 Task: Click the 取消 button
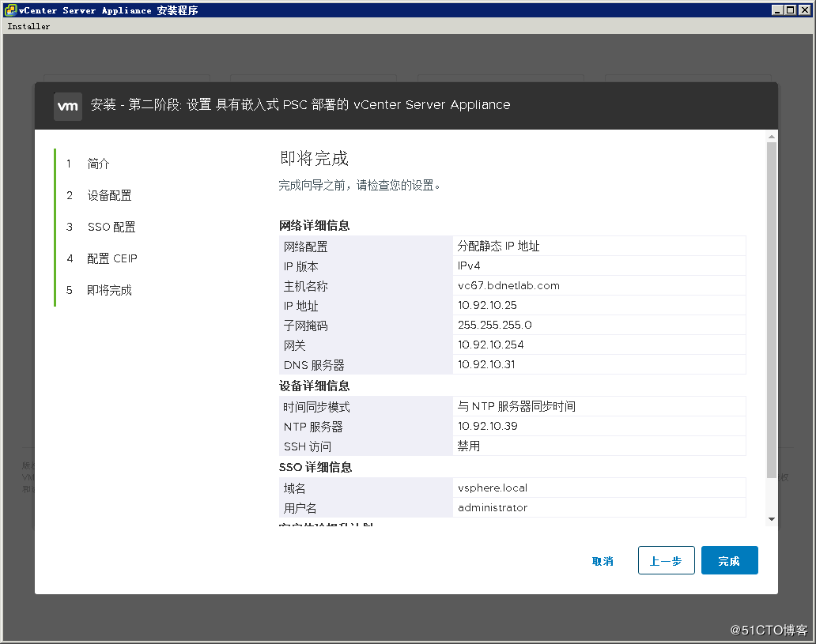(603, 561)
